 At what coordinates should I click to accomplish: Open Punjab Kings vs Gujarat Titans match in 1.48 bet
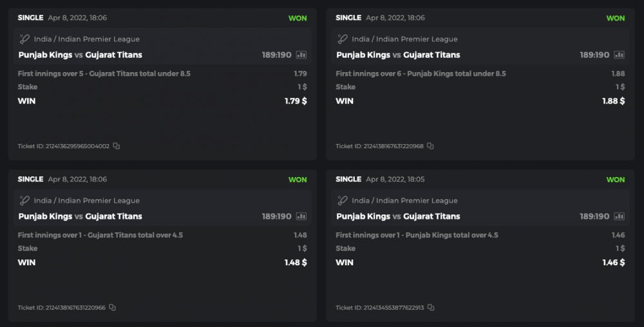(x=80, y=216)
